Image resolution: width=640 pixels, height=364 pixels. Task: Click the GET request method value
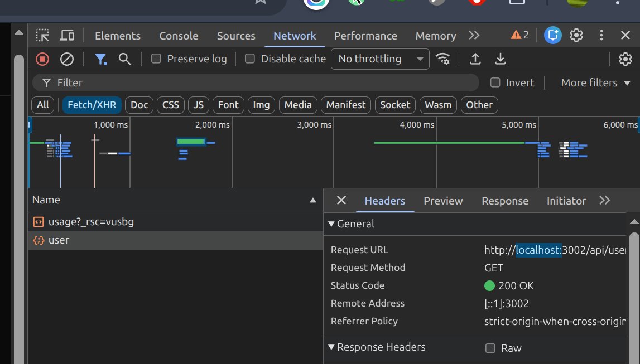(x=493, y=268)
